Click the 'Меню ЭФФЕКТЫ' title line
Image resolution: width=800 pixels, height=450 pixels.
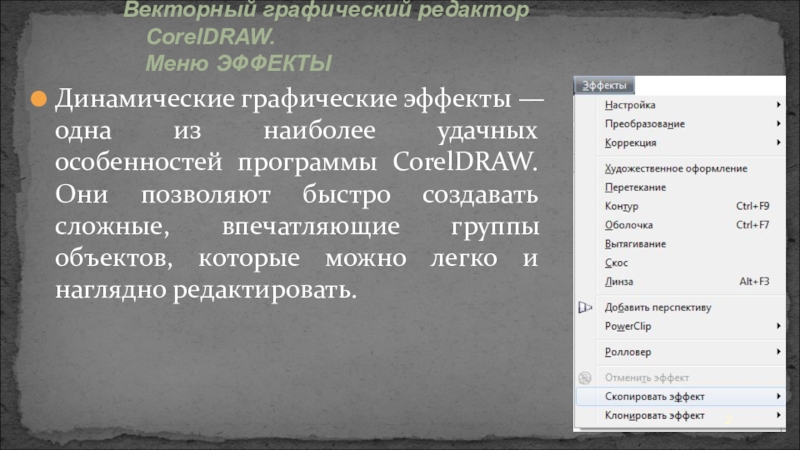[239, 64]
